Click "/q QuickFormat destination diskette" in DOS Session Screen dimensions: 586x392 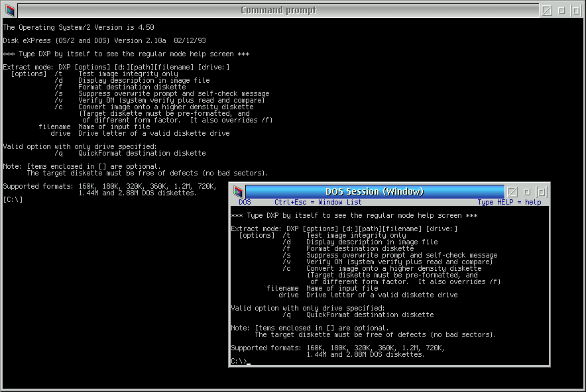[358, 315]
